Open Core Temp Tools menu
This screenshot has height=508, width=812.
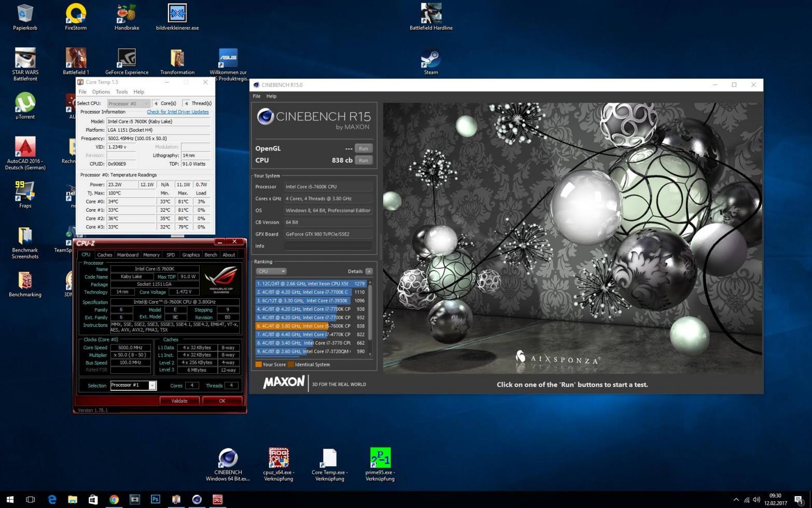pos(122,92)
